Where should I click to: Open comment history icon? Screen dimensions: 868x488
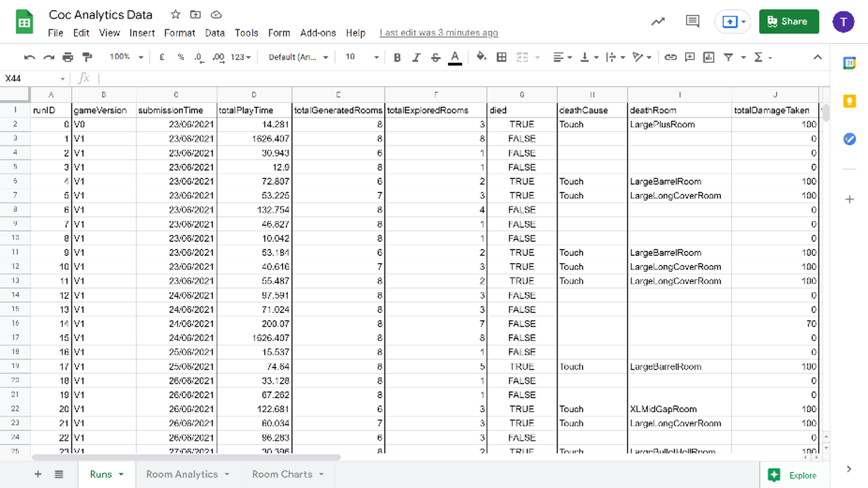click(692, 21)
